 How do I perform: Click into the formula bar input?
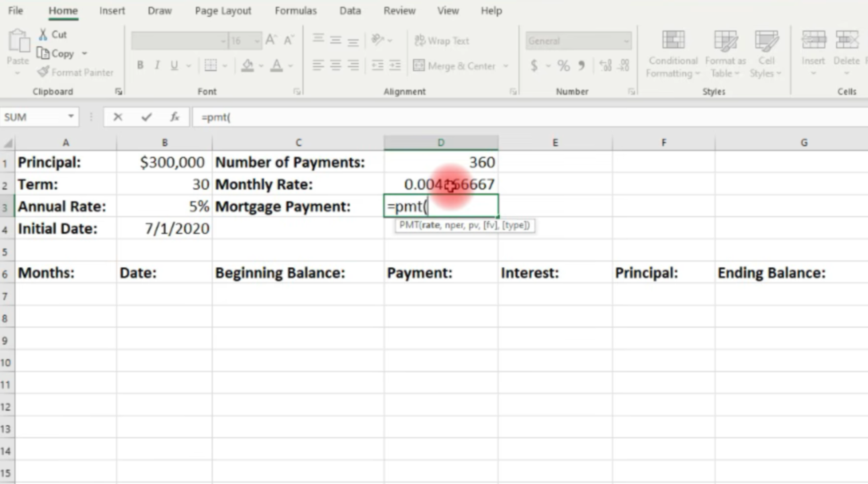click(x=530, y=117)
